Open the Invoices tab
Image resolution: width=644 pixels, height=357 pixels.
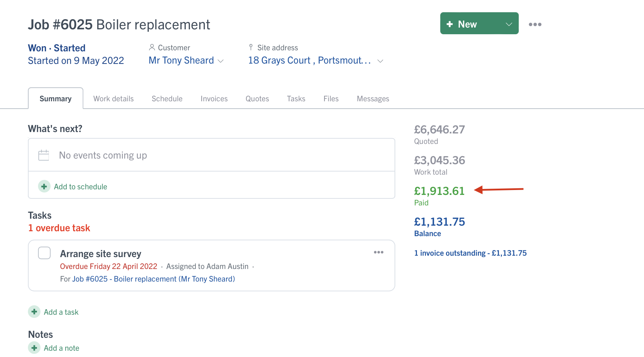click(x=214, y=99)
